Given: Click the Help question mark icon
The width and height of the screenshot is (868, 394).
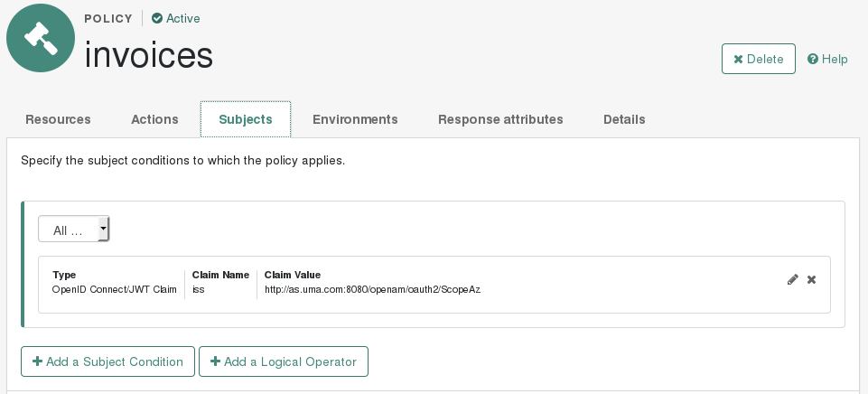Looking at the screenshot, I should (813, 59).
